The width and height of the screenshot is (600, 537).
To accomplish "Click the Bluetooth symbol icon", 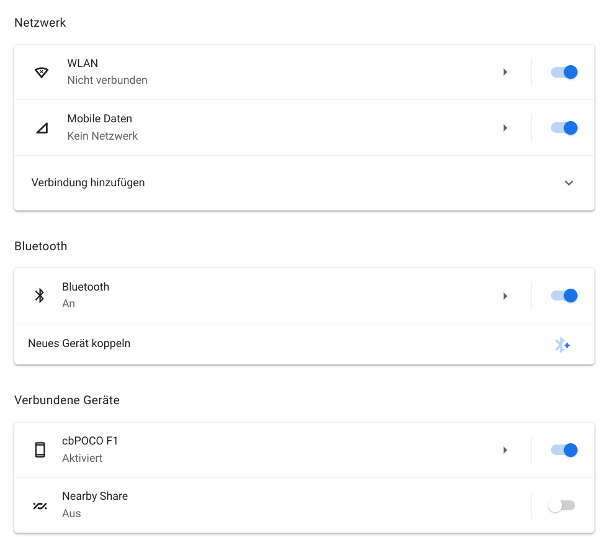I will point(40,295).
